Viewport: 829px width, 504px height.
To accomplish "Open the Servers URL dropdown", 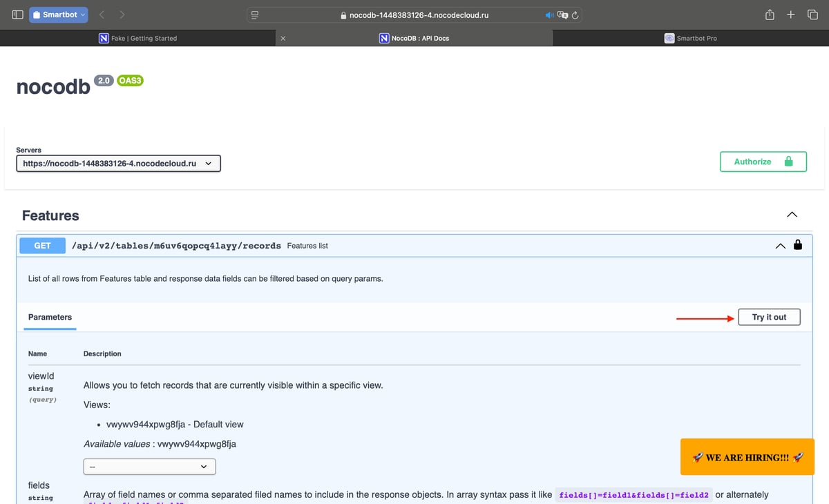I will tap(118, 164).
